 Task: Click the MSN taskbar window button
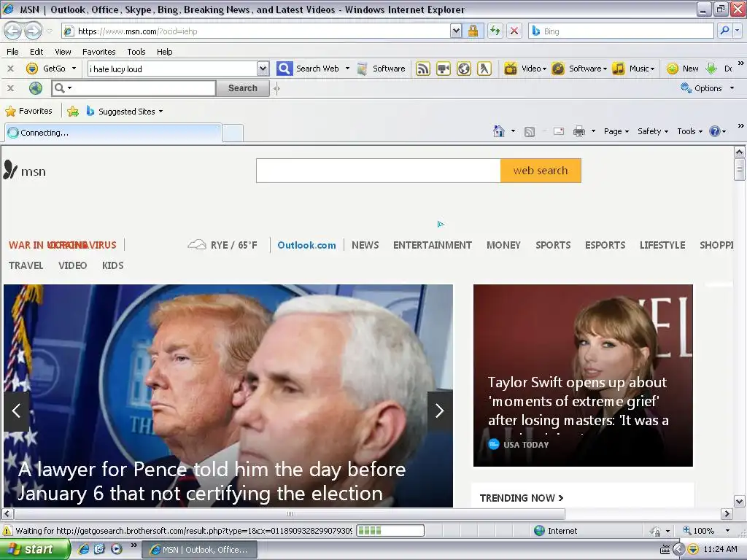pyautogui.click(x=200, y=550)
